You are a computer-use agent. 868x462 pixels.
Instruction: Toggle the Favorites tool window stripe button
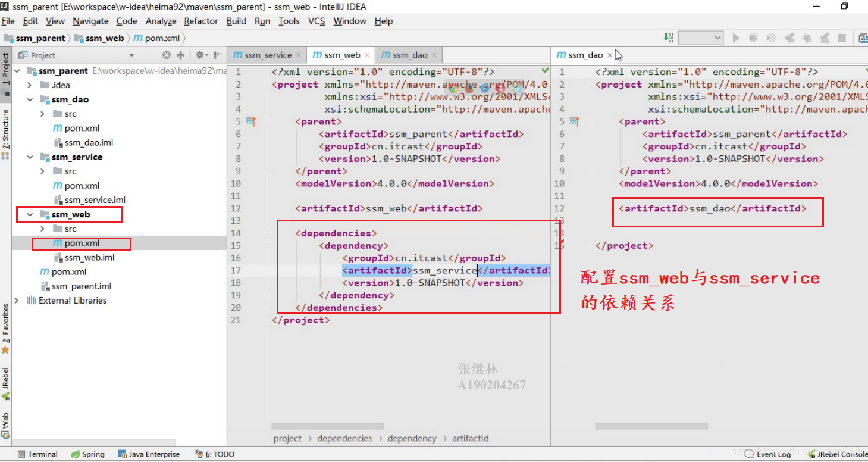(x=5, y=330)
